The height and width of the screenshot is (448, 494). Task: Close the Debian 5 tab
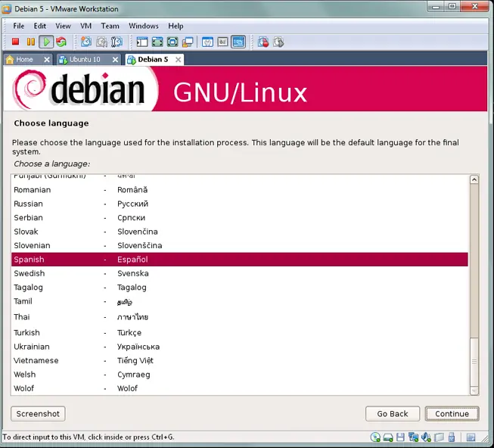pos(178,60)
